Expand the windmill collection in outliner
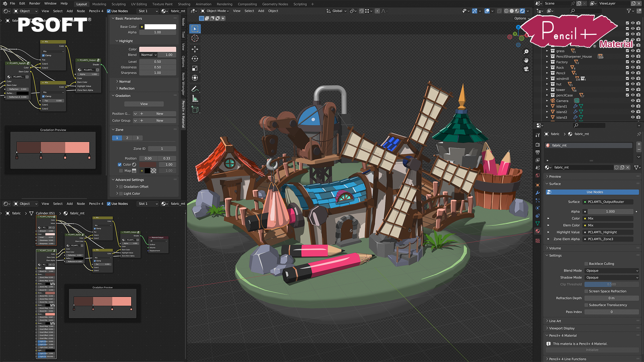The height and width of the screenshot is (362, 644). pos(547,79)
